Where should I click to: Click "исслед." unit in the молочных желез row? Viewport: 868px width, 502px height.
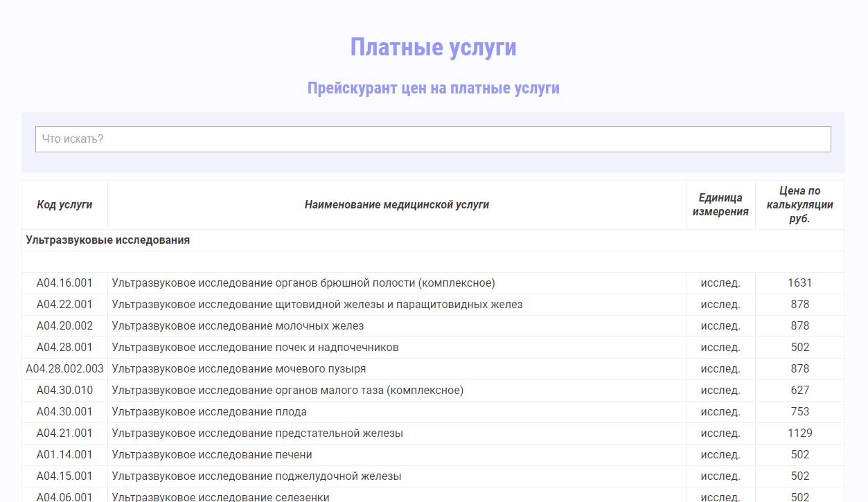(x=720, y=326)
